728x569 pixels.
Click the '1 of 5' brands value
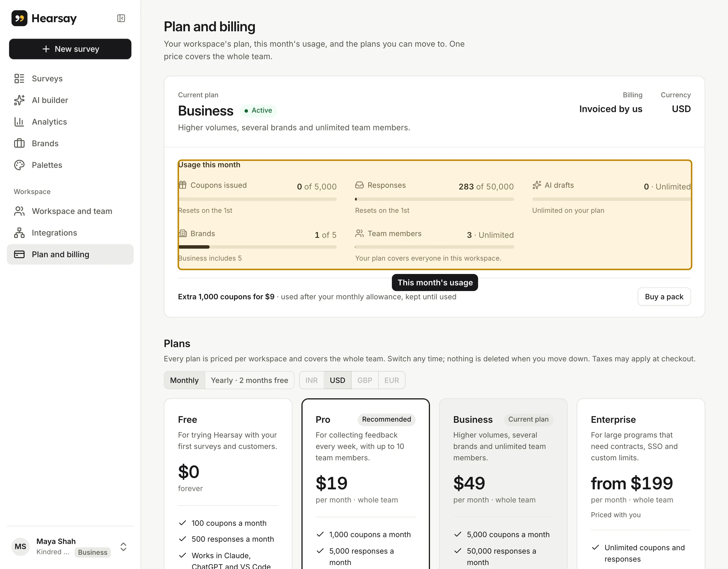(x=325, y=235)
